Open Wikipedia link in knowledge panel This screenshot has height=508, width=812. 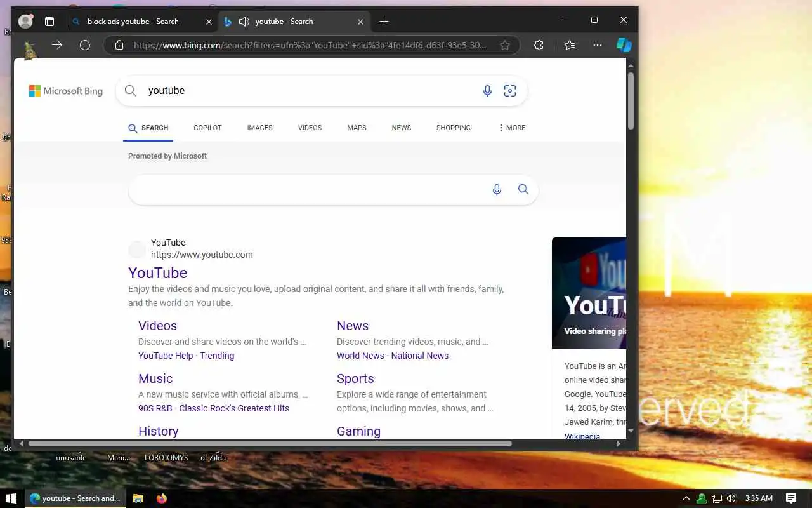pos(582,436)
